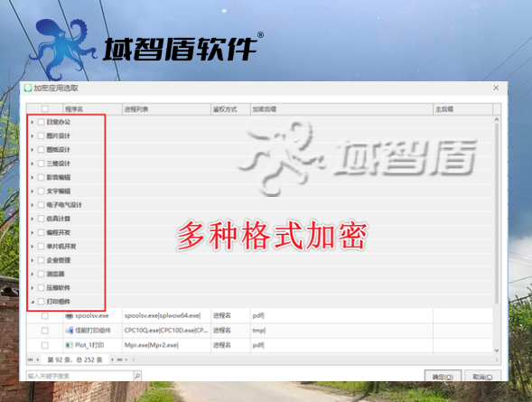Check the 企业管理 category checkbox
The height and width of the screenshot is (402, 532).
point(41,260)
